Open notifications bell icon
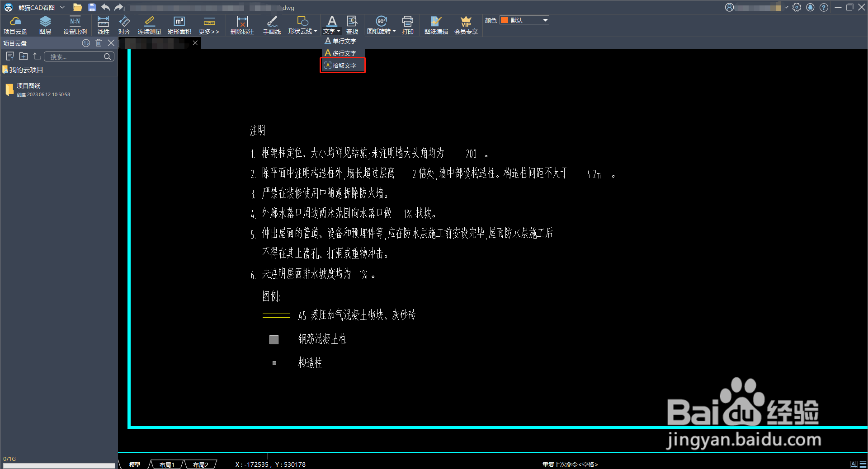The image size is (868, 469). [x=810, y=7]
